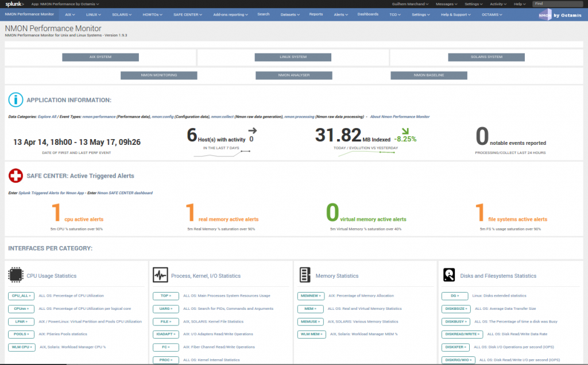
Task: Open the CPU_ALL interface button
Action: (x=21, y=296)
